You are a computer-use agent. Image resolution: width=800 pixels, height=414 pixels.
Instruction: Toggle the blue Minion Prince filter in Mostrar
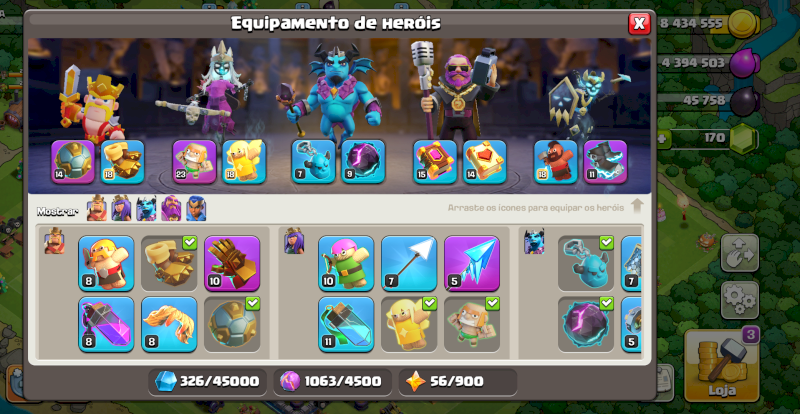pos(146,208)
